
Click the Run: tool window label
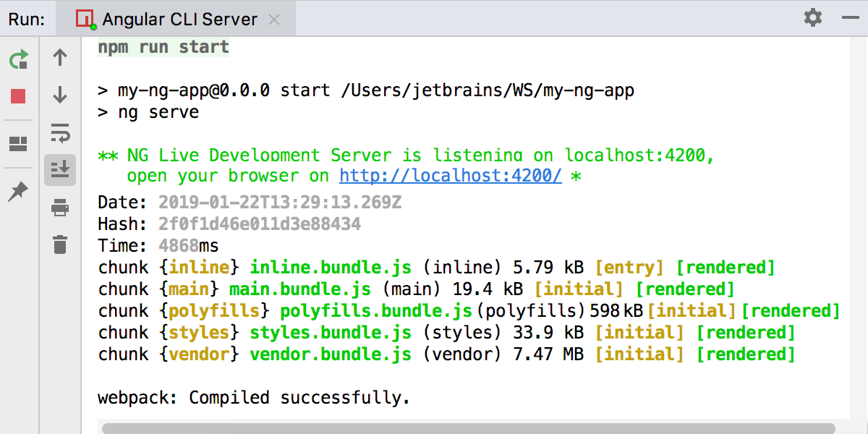27,20
